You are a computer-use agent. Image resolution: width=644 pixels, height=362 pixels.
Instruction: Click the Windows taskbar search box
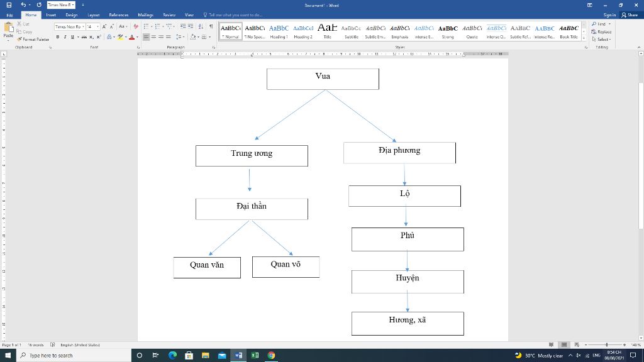point(74,356)
